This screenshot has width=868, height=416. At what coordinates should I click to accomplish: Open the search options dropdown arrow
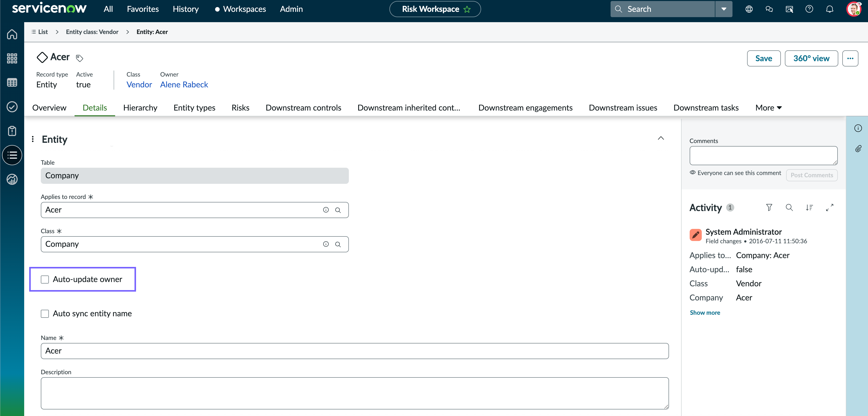[723, 9]
